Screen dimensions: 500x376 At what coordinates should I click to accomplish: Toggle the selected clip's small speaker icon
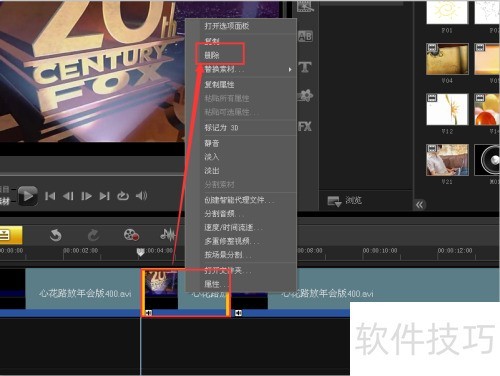tap(149, 313)
